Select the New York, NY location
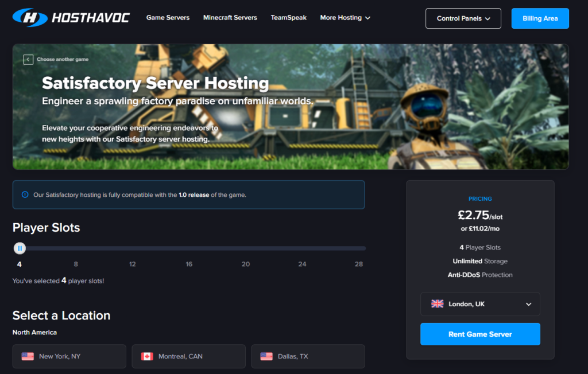588x374 pixels. (69, 356)
